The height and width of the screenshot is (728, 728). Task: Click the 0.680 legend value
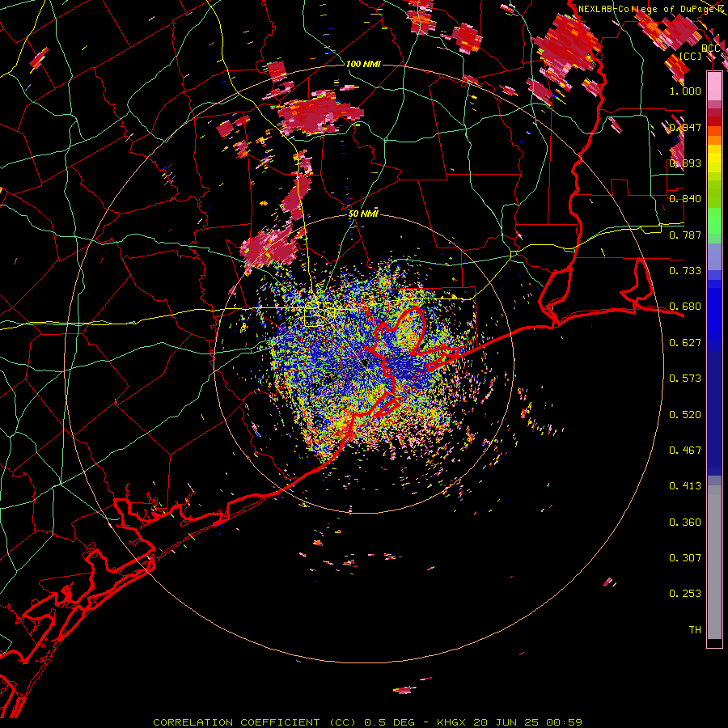click(x=685, y=307)
